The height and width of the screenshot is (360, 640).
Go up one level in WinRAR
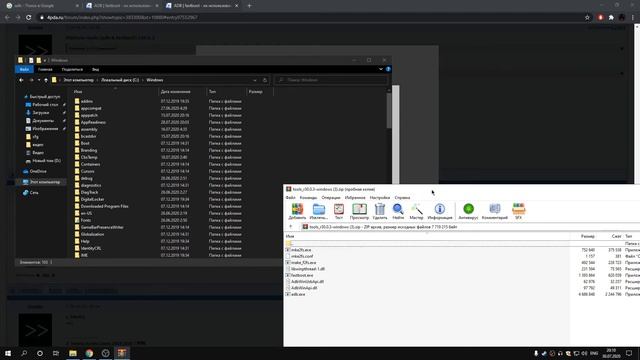pos(291,227)
